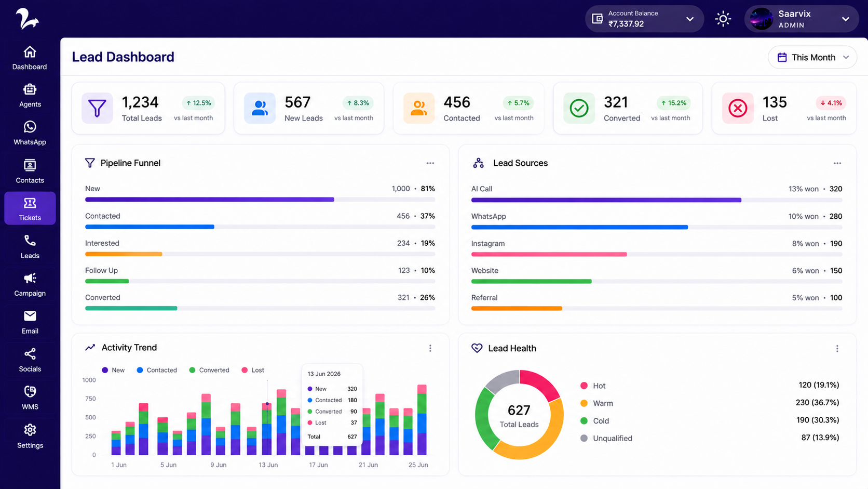Open the Settings gear in sidebar

pyautogui.click(x=30, y=430)
